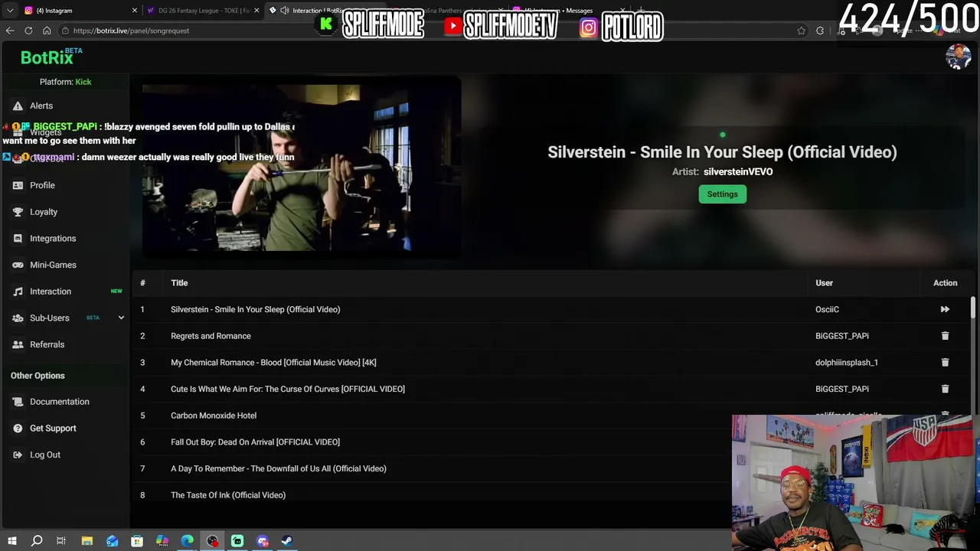Open the Integrations icon in sidebar
980x551 pixels.
coord(18,239)
